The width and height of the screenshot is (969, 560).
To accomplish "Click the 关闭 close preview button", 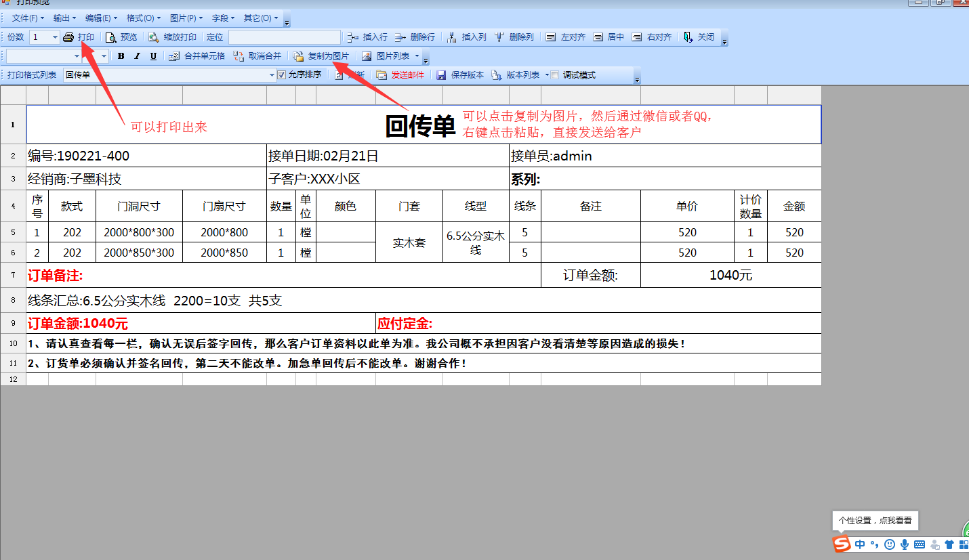I will tap(699, 37).
